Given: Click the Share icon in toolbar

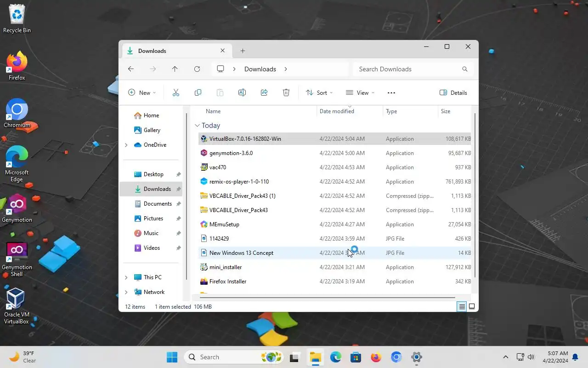Looking at the screenshot, I should (x=264, y=92).
